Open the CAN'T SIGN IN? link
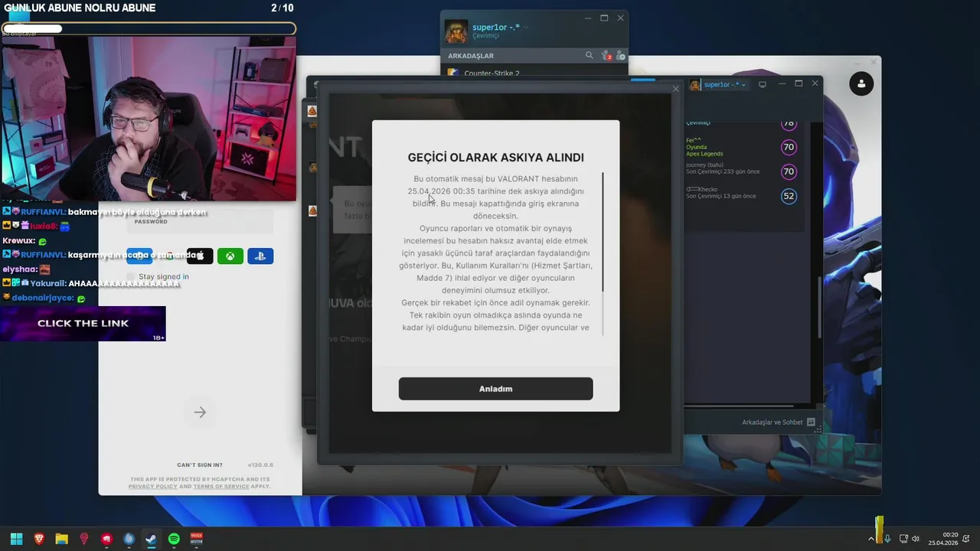The image size is (980, 551). point(200,465)
